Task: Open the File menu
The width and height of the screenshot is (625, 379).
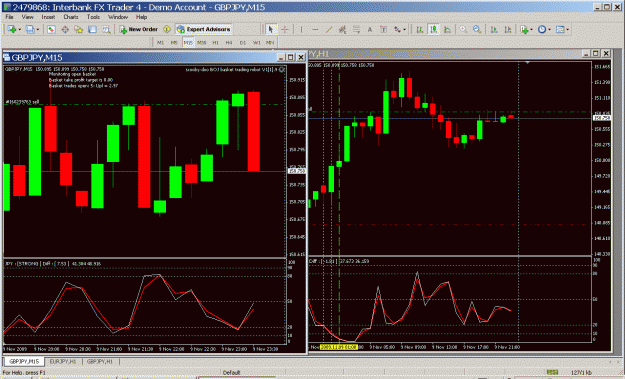Action: point(9,17)
